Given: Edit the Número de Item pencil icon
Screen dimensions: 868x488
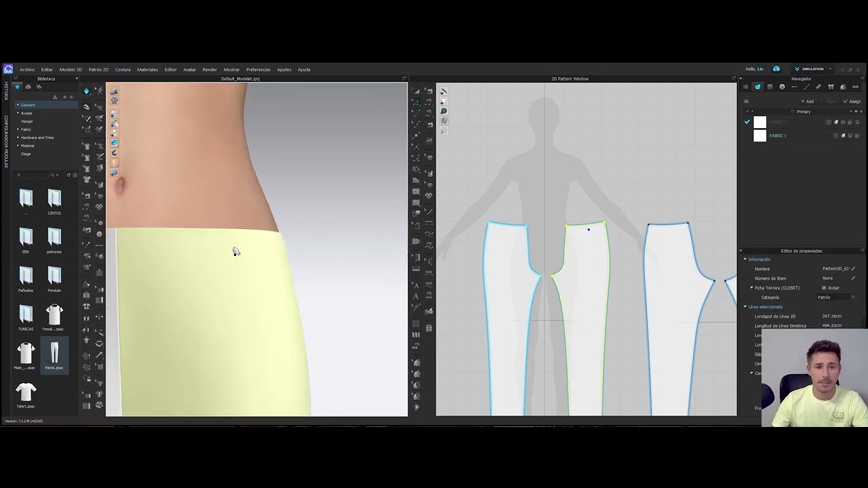Looking at the screenshot, I should click(853, 278).
